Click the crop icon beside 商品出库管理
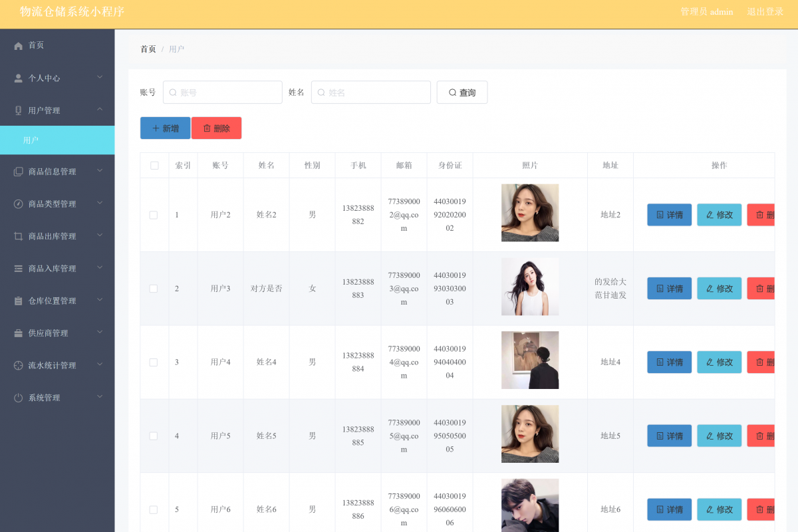The image size is (798, 532). (18, 236)
